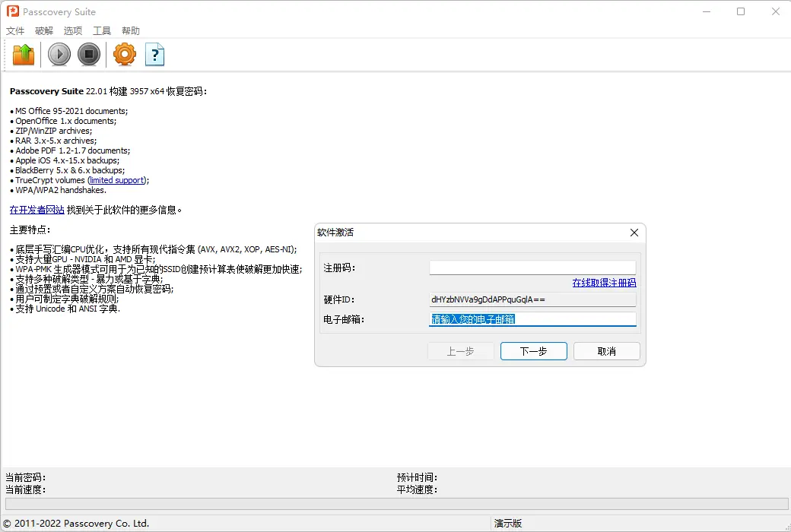Click into the 电子邮箱 input field
This screenshot has height=532, width=791.
point(532,319)
